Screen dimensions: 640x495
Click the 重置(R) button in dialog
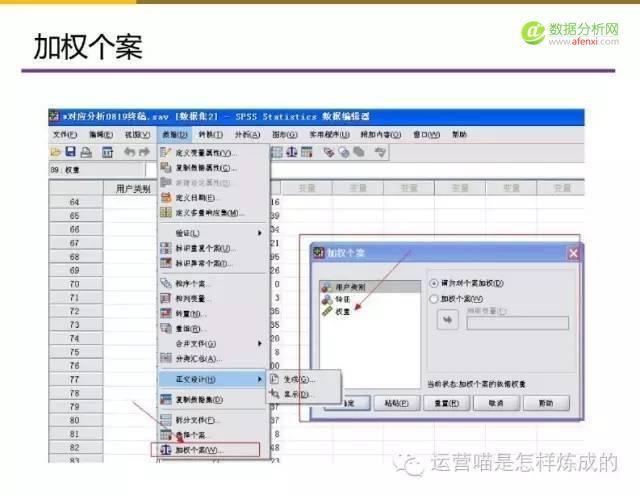[446, 403]
